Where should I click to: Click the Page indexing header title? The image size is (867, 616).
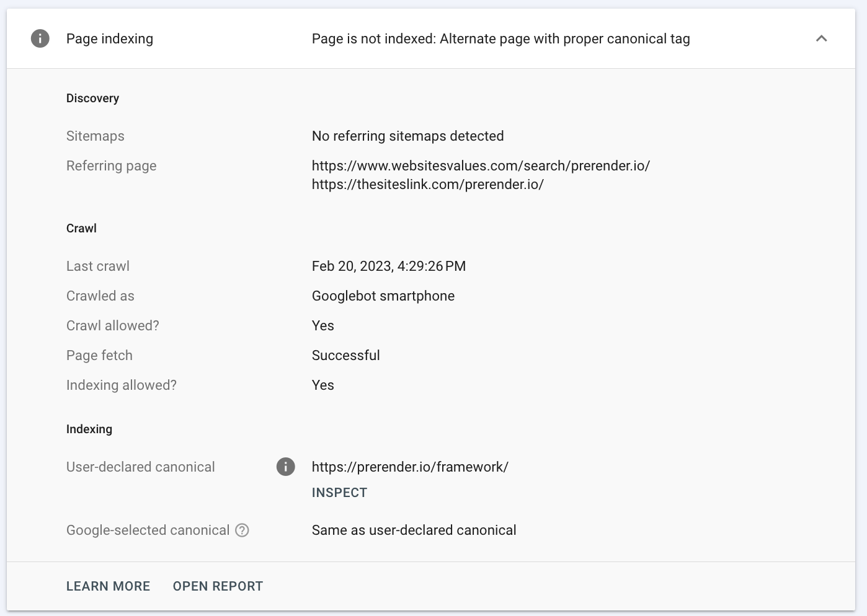110,38
